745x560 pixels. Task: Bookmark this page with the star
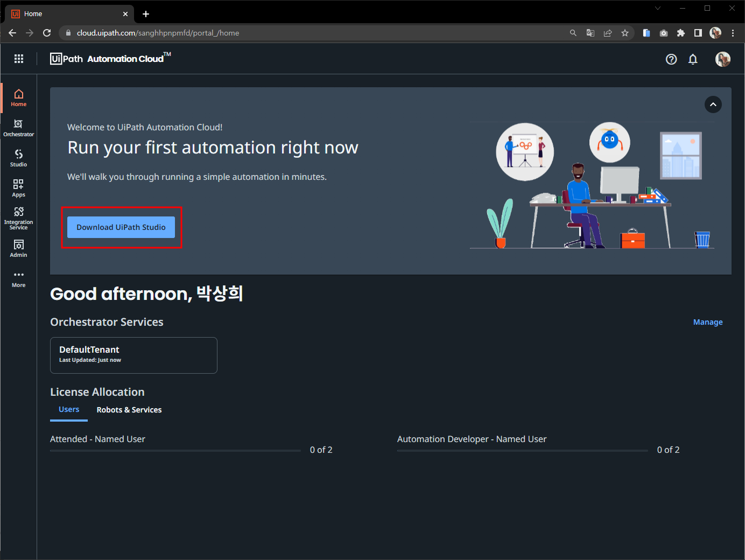625,33
